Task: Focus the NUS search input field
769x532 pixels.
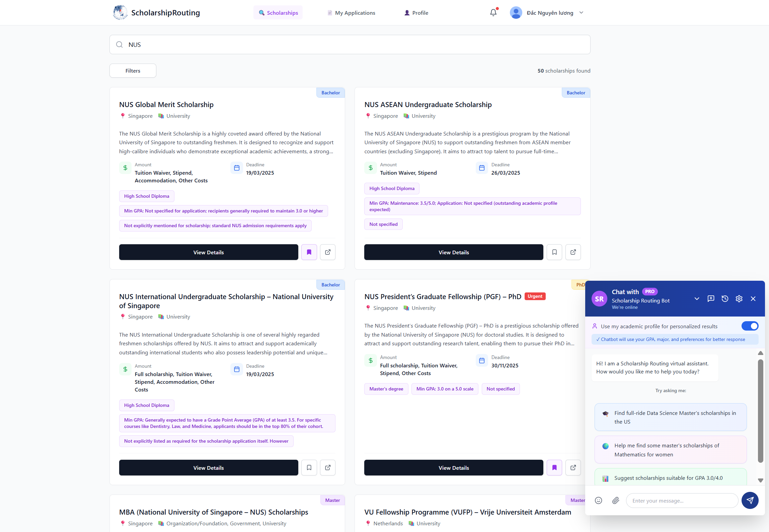Action: 350,45
